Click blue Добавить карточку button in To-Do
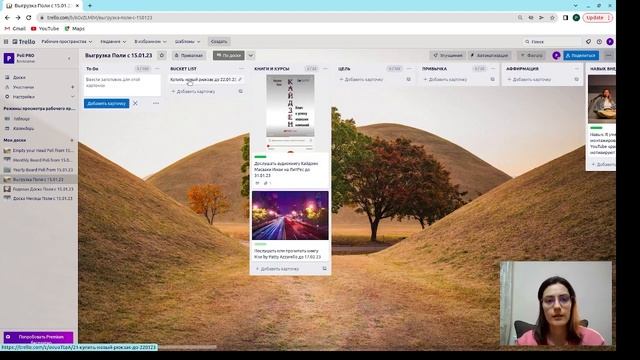 (107, 104)
